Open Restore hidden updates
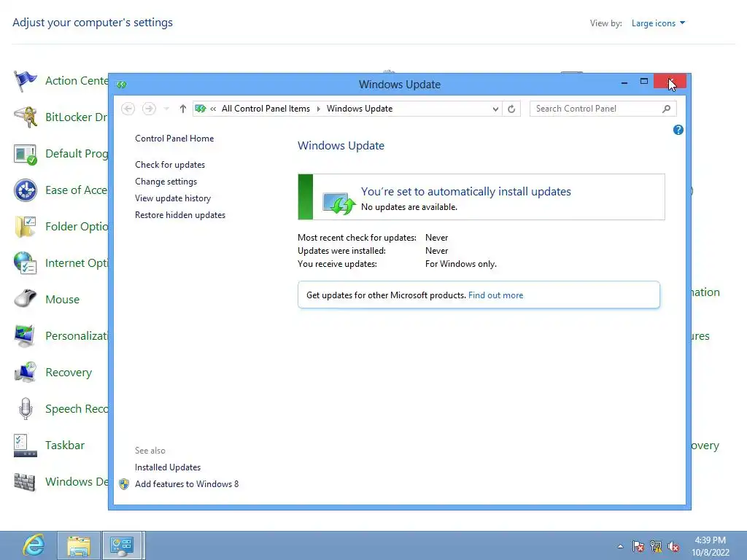This screenshot has width=747, height=560. 180,215
